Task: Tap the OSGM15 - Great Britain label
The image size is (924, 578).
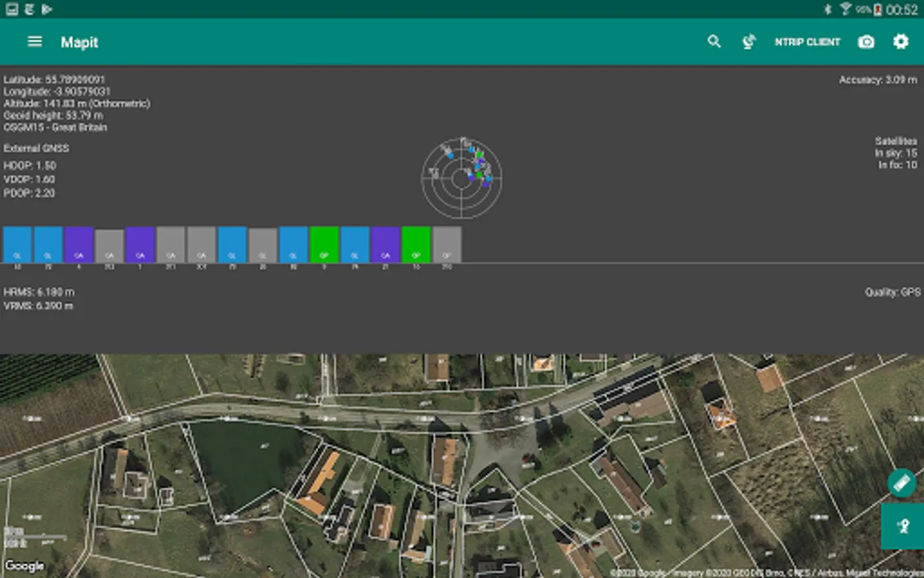Action: 56,127
